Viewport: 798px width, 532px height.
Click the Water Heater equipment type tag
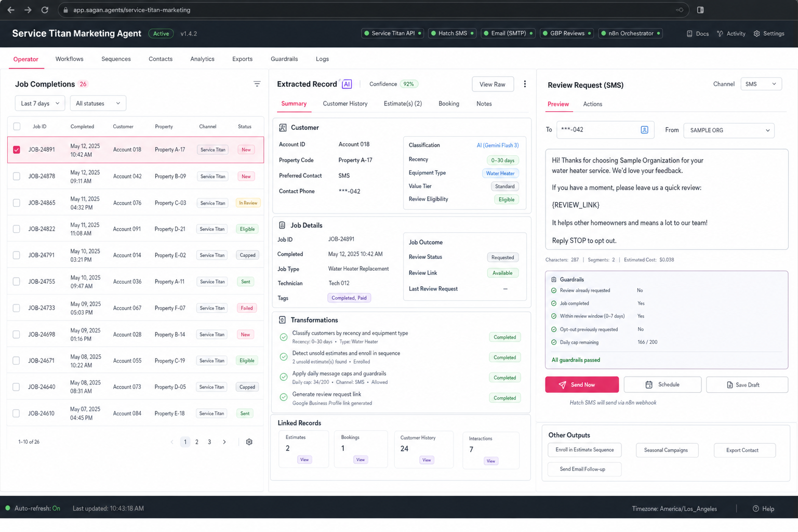tap(500, 174)
